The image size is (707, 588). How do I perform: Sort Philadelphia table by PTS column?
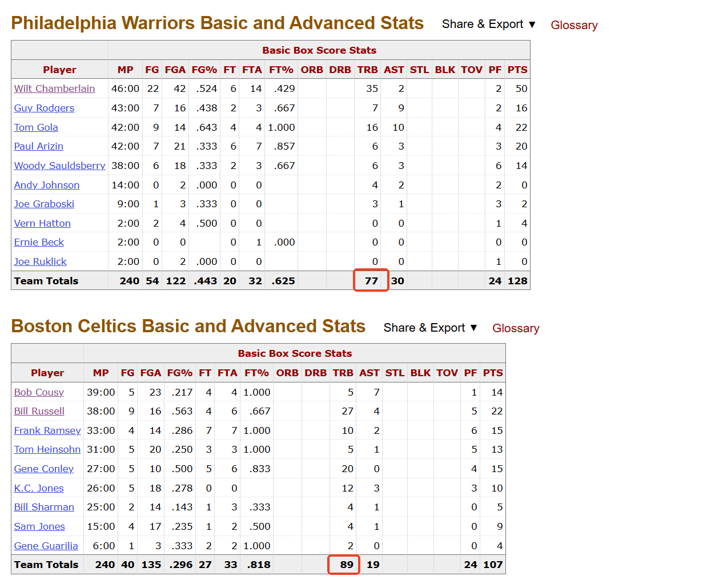517,70
